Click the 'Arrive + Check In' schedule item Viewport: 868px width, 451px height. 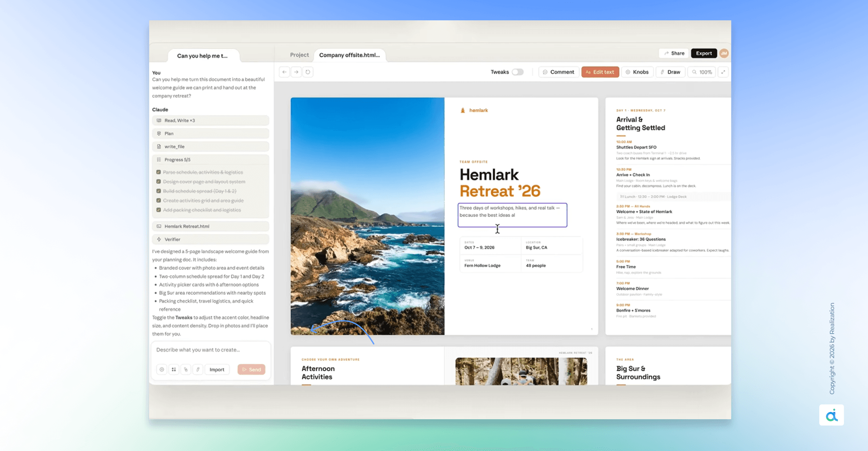633,175
